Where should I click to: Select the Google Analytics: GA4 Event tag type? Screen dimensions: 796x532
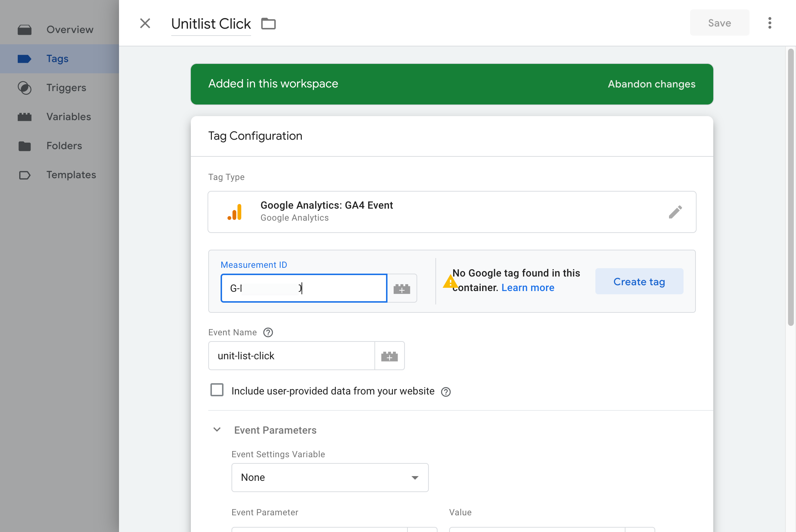(452, 212)
